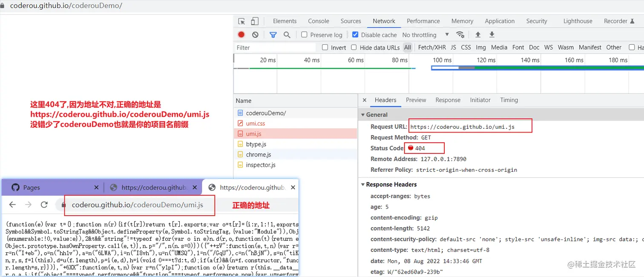Select the Network panel tab
The width and height of the screenshot is (644, 277).
pyautogui.click(x=384, y=21)
